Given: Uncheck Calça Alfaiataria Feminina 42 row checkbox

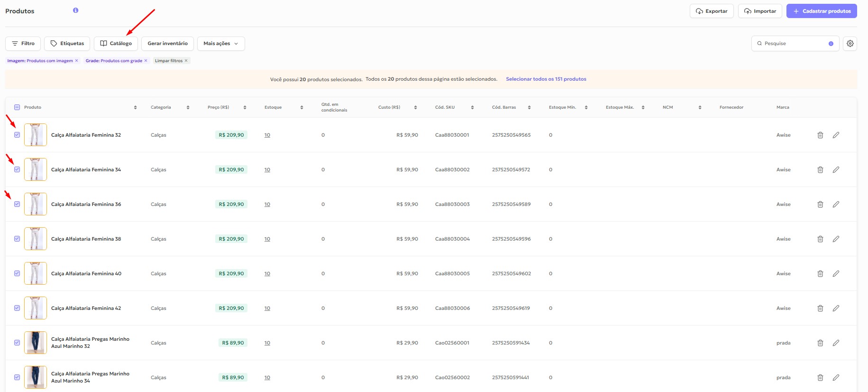Looking at the screenshot, I should (x=17, y=308).
